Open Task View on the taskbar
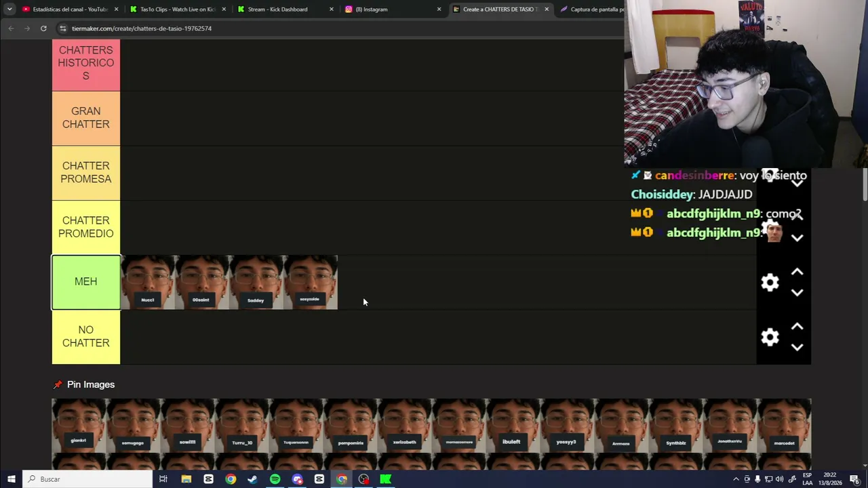The width and height of the screenshot is (868, 488). (x=163, y=479)
